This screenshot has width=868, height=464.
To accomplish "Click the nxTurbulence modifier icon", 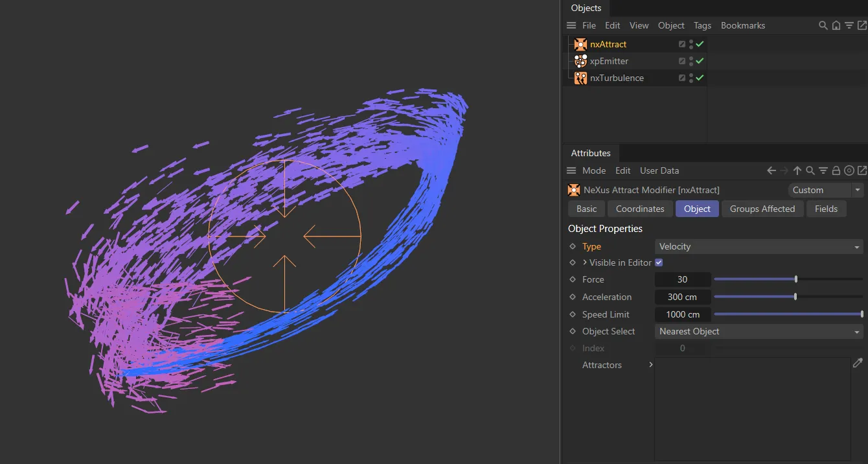I will pyautogui.click(x=580, y=78).
